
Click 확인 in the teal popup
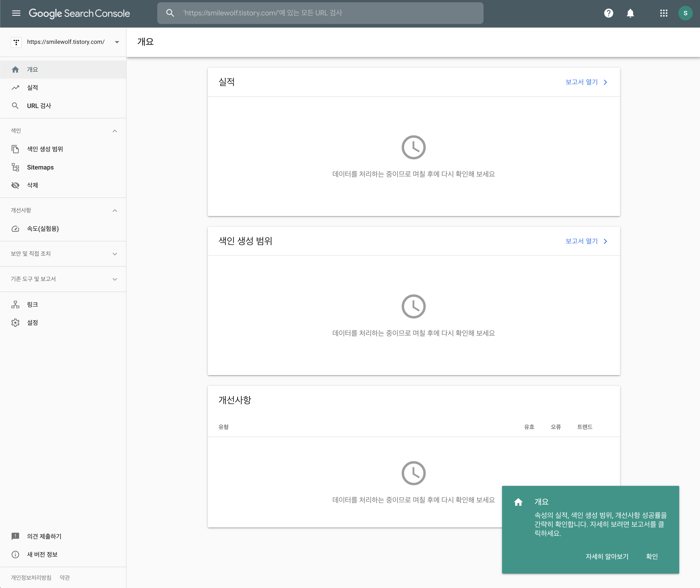point(651,556)
